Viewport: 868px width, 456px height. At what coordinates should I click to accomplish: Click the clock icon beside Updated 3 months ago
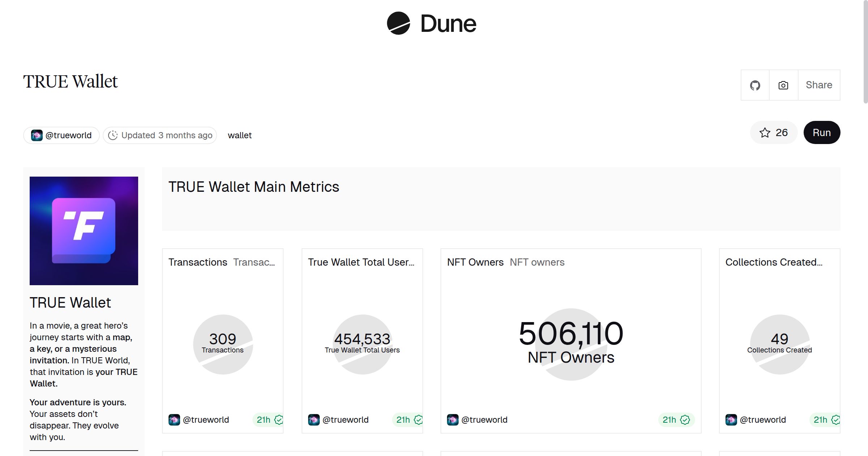(113, 135)
